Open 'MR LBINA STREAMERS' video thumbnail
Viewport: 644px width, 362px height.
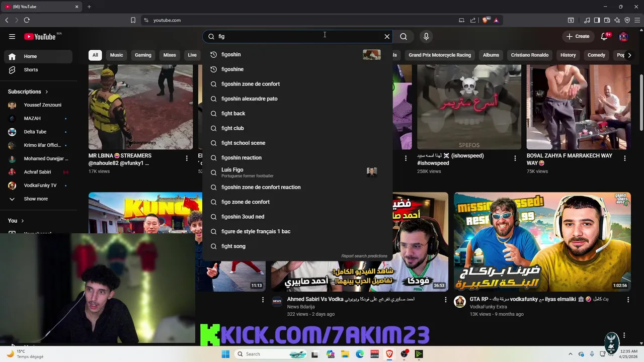tap(140, 107)
